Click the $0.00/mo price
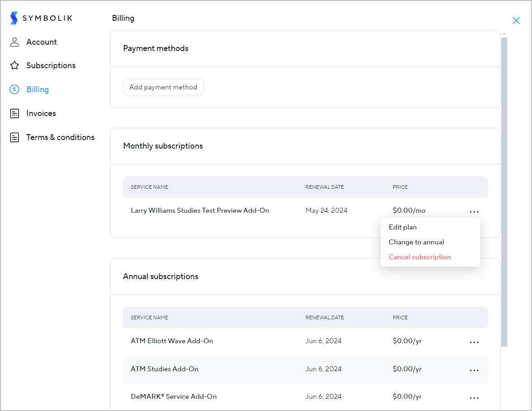 click(x=409, y=210)
